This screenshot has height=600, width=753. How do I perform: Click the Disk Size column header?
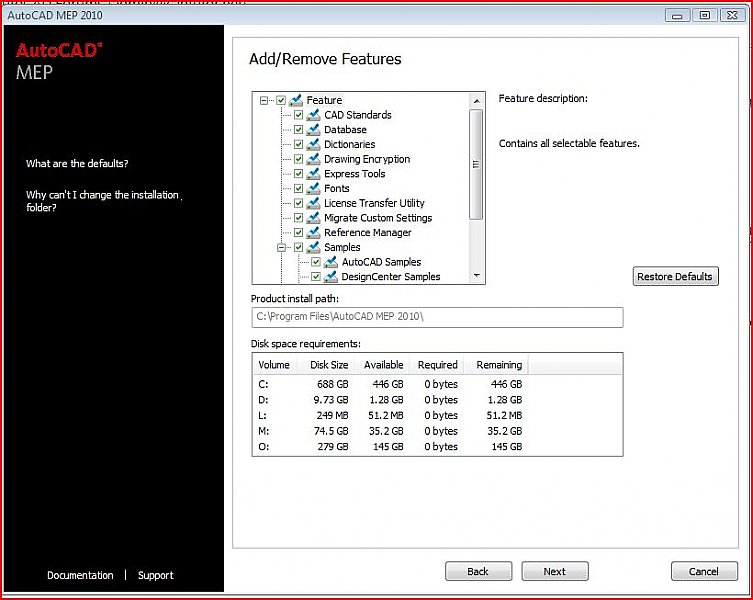click(328, 365)
